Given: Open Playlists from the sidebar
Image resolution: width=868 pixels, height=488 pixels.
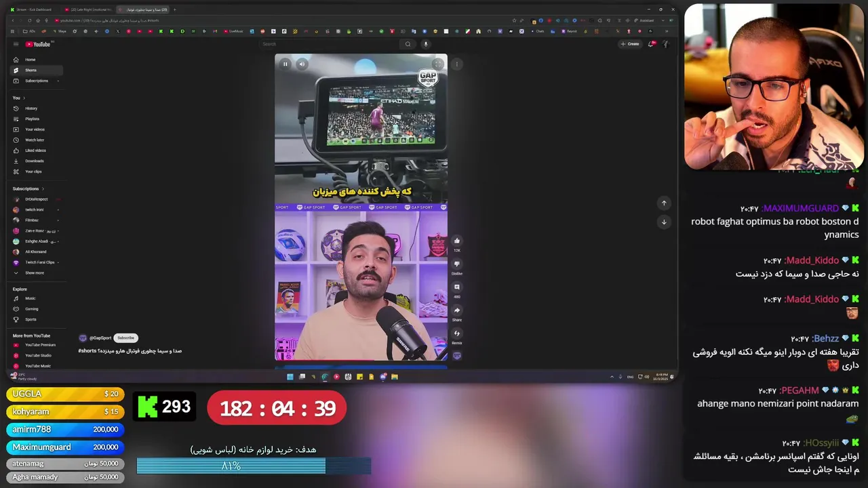Looking at the screenshot, I should coord(37,119).
